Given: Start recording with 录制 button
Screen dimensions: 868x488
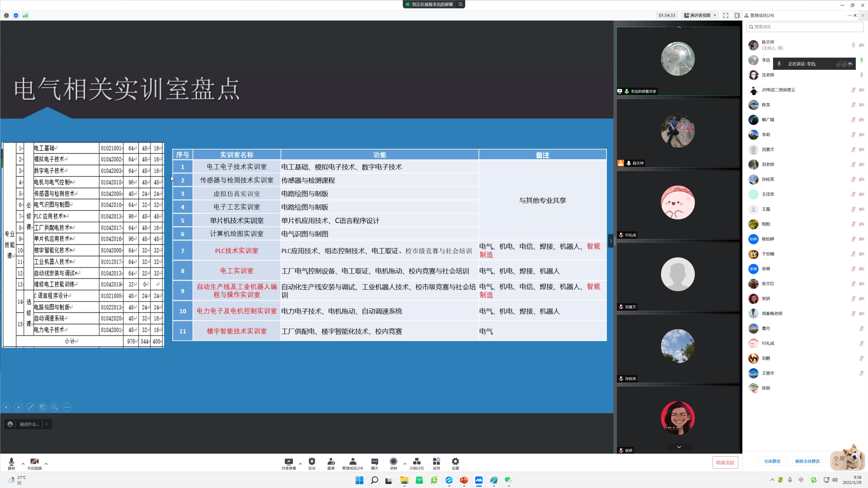Looking at the screenshot, I should pyautogui.click(x=393, y=463).
